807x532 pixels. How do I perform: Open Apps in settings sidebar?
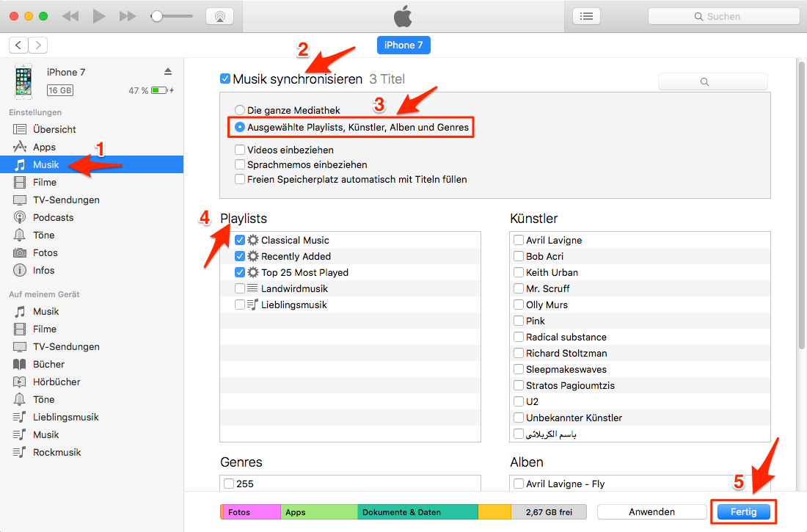[x=92, y=147]
